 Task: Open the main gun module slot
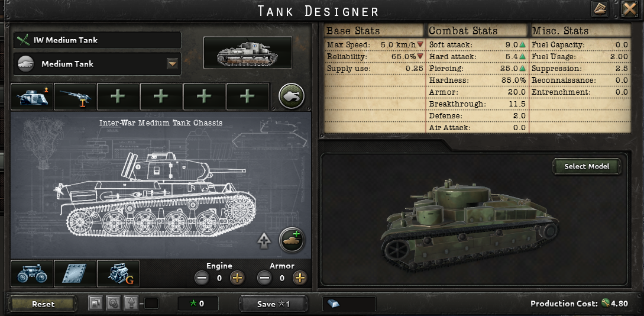pos(75,96)
